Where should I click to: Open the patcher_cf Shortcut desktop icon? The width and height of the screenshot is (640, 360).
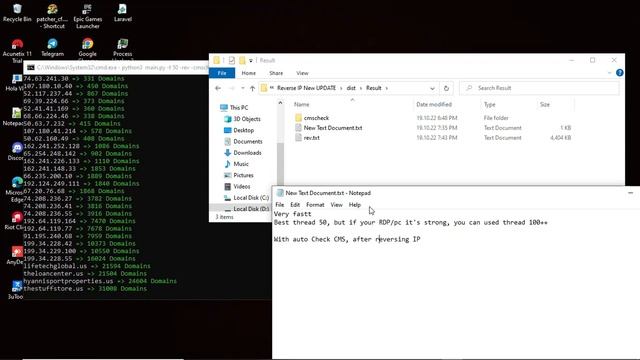coord(52,16)
